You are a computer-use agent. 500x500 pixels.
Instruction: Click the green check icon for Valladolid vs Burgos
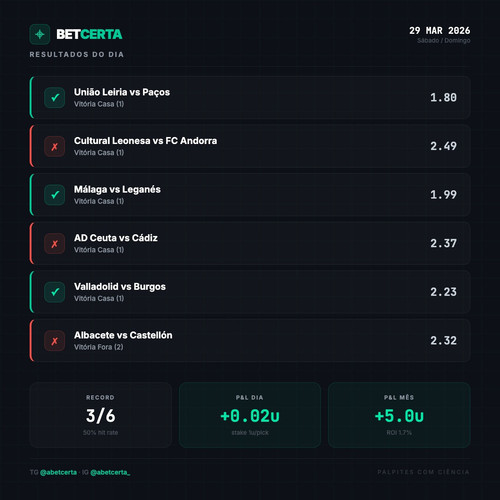pos(55,292)
